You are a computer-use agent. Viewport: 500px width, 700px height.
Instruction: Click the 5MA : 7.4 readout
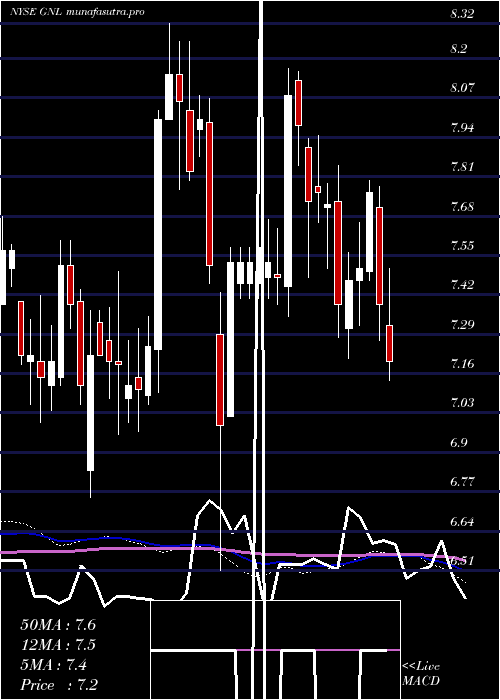[54, 665]
